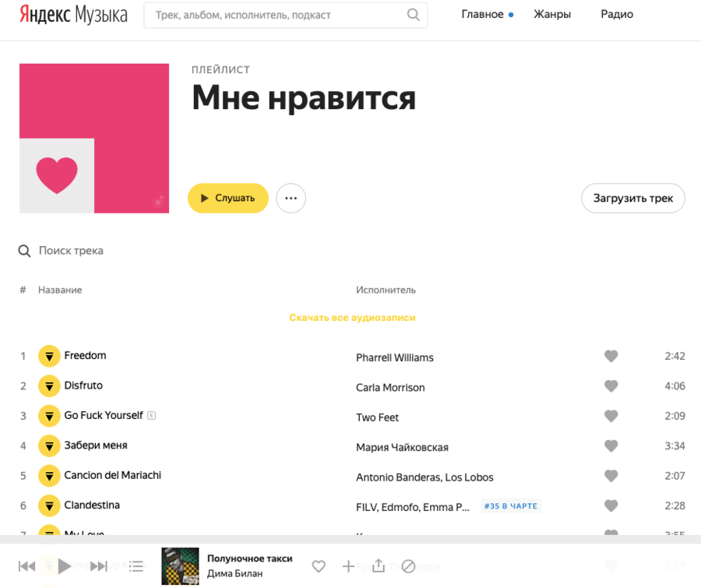701x588 pixels.
Task: Click the #35 В ЧАРТЕ badge
Action: pyautogui.click(x=511, y=506)
